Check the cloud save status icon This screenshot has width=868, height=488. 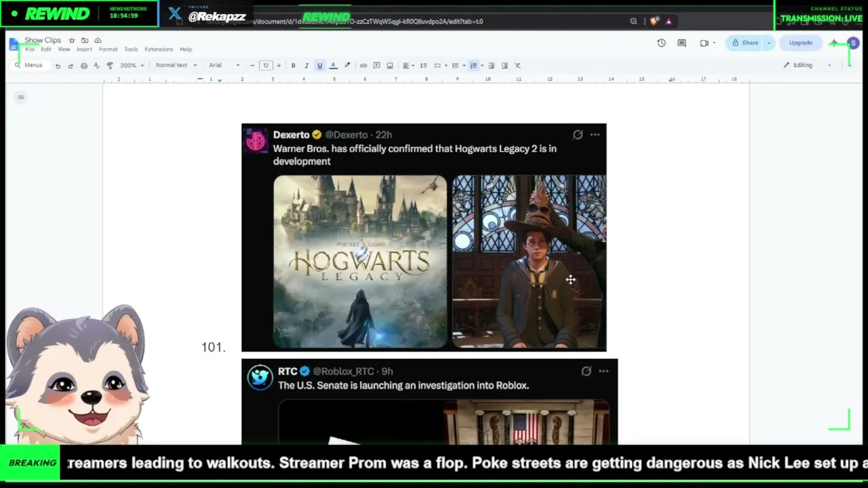click(98, 41)
